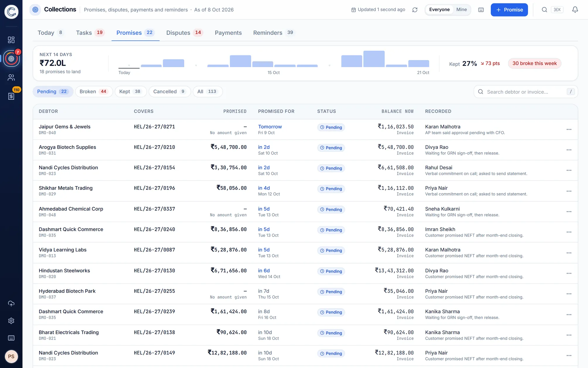Refresh the collections data
This screenshot has height=368, width=588.
click(x=415, y=10)
